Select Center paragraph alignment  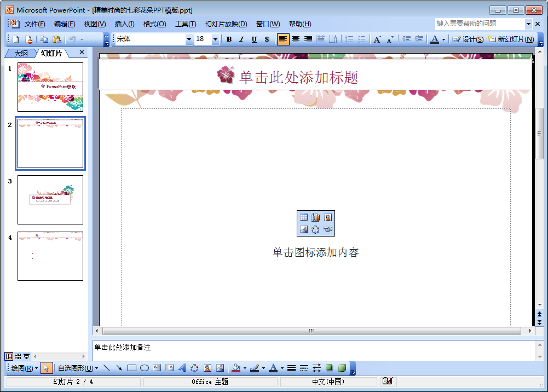point(296,39)
